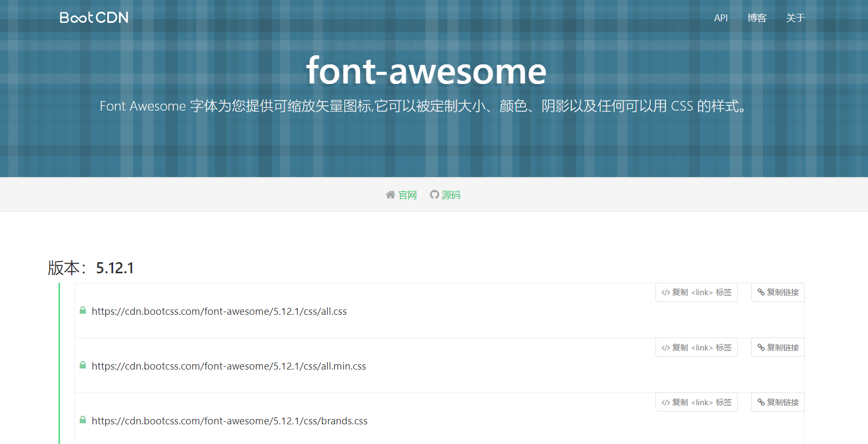The width and height of the screenshot is (868, 444).
Task: Open the API menu item
Action: (721, 18)
